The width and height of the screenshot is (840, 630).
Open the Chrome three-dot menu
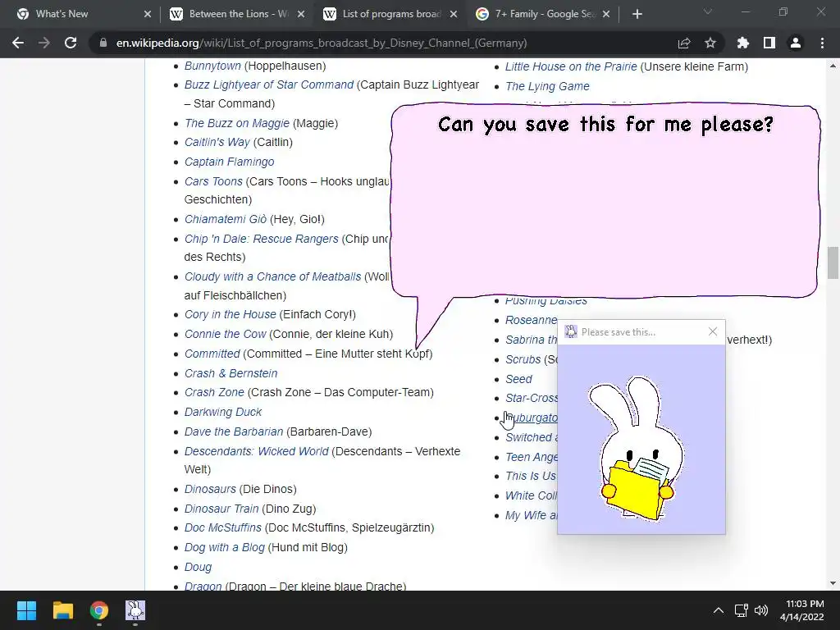tap(822, 43)
